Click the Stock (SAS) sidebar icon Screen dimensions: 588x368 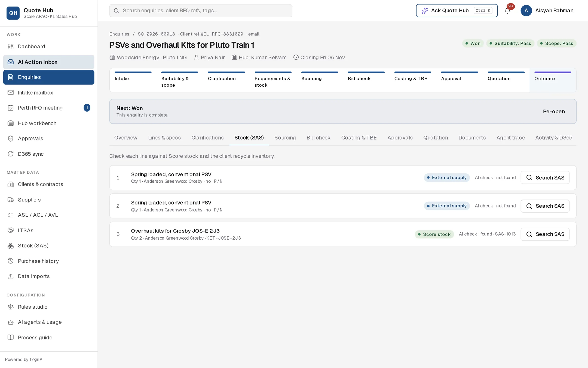pos(11,246)
